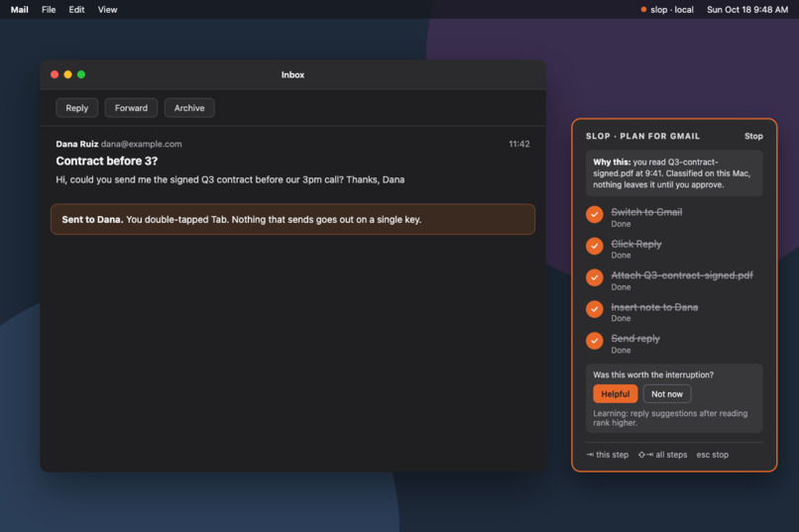
Task: Click checkmark next to Attach Q3-contract-signed.pdf
Action: [594, 277]
